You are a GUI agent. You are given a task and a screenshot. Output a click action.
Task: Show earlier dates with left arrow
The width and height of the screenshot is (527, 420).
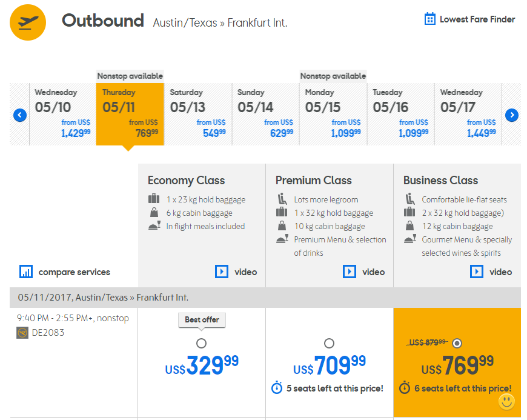click(x=20, y=115)
